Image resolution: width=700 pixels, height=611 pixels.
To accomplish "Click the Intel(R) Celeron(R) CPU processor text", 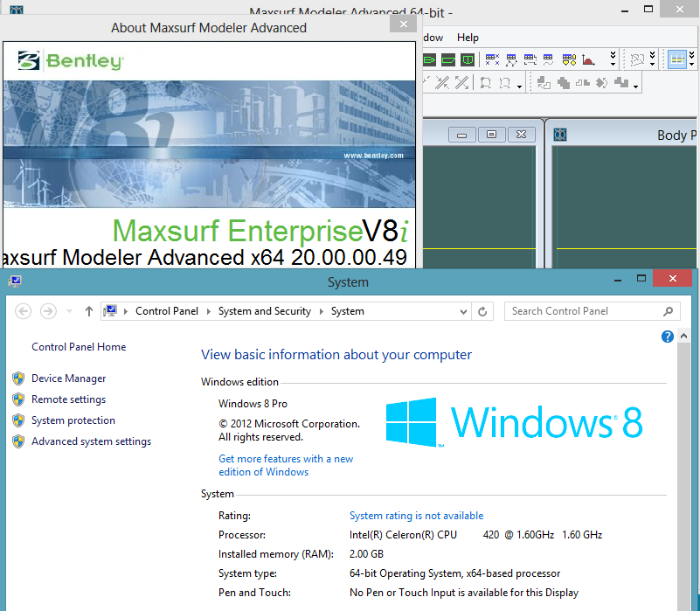I will tap(403, 535).
